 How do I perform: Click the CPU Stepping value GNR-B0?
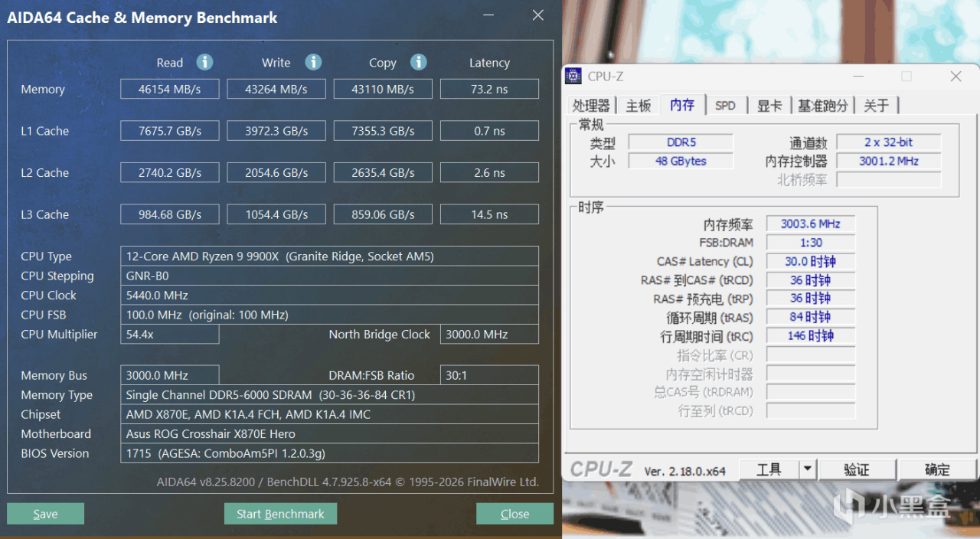[329, 276]
